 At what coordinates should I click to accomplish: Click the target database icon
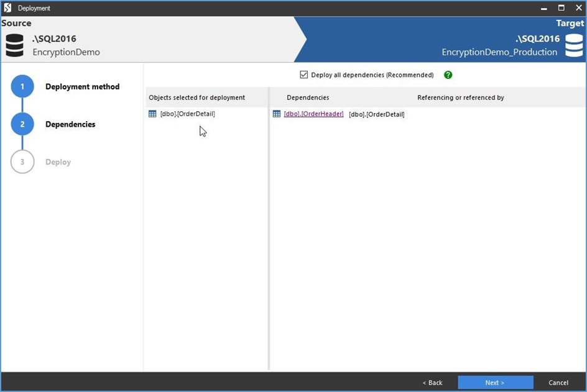pyautogui.click(x=574, y=45)
